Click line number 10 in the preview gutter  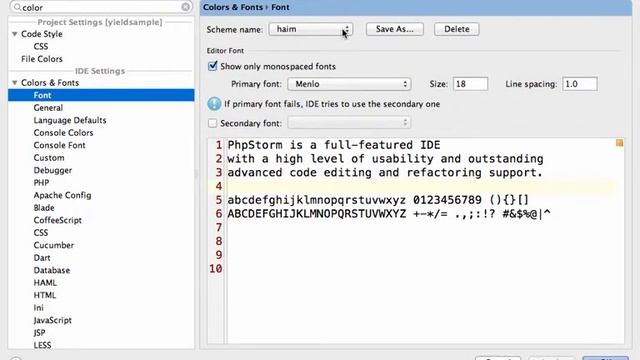point(216,269)
